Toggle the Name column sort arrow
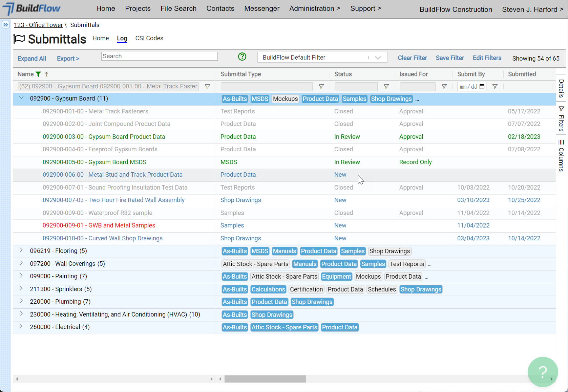Screen dimensions: 568x392 46,74
